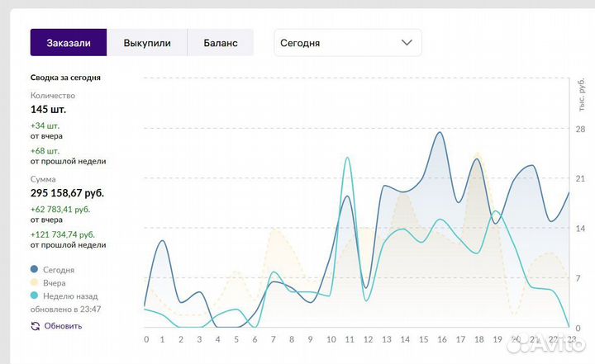Click the turquoise Неделю назад legend dot
595x364 pixels.
coord(35,295)
